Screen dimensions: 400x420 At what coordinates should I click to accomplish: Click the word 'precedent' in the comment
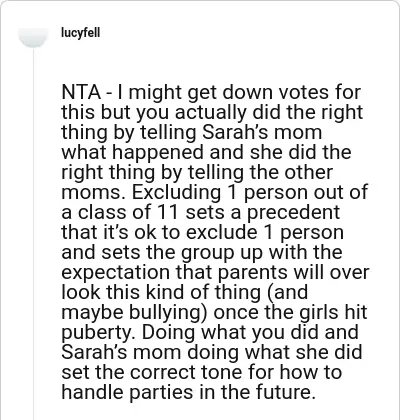293,212
